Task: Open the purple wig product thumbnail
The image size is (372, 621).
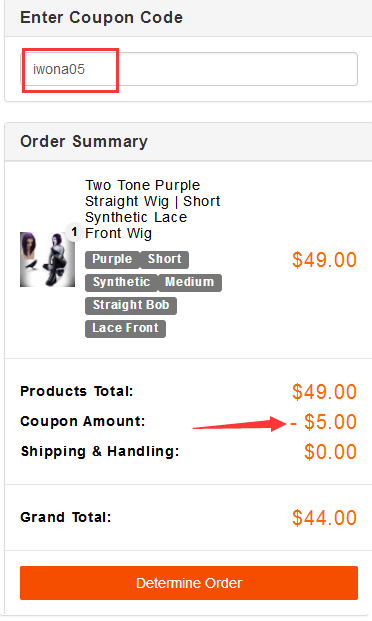Action: [x=47, y=259]
